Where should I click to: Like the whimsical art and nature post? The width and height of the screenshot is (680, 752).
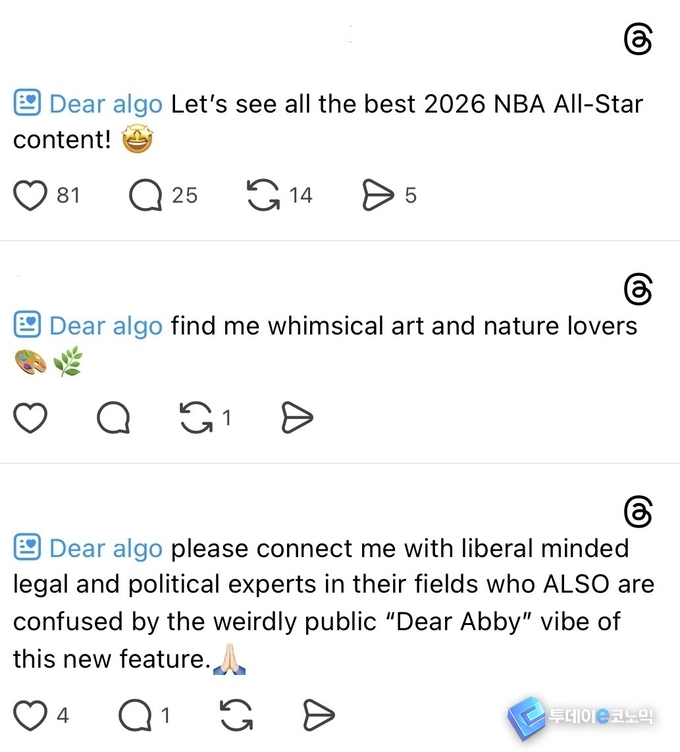pyautogui.click(x=31, y=418)
